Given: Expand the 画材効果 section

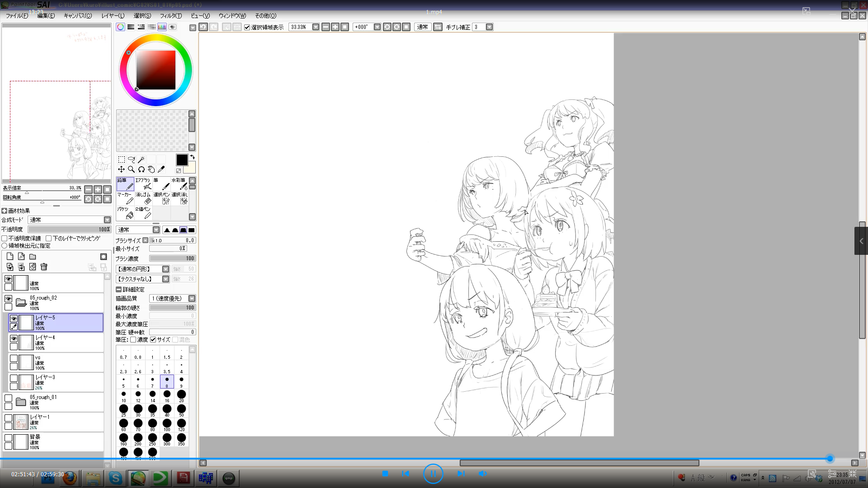Looking at the screenshot, I should coord(5,211).
